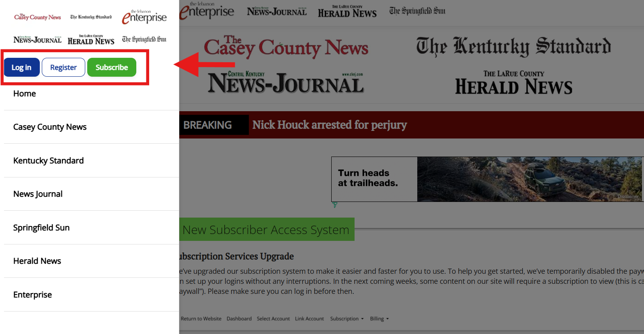This screenshot has height=334, width=644.
Task: Click the Casey County News logo in sidebar
Action: point(37,17)
